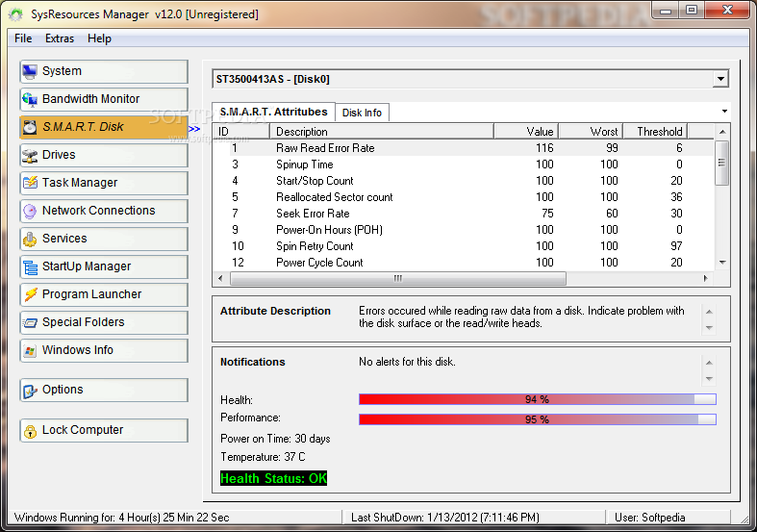
Task: Open the Bandwidth Monitor section
Action: tap(104, 99)
